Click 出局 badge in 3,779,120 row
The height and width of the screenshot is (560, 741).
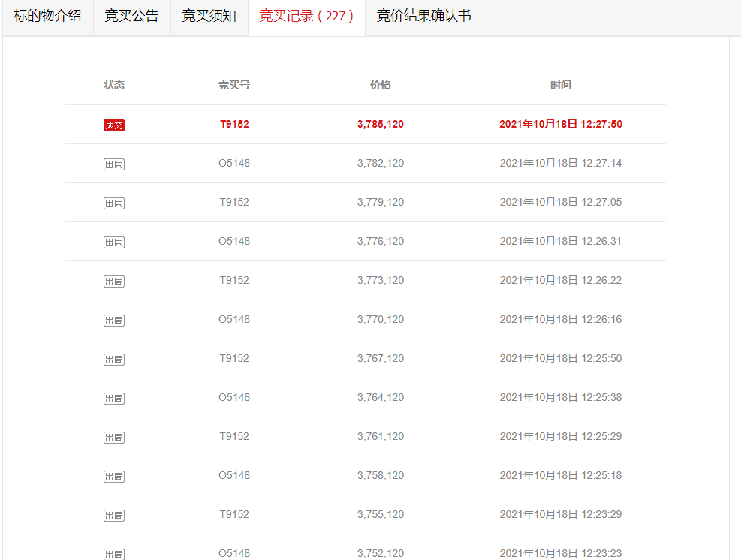pyautogui.click(x=114, y=203)
